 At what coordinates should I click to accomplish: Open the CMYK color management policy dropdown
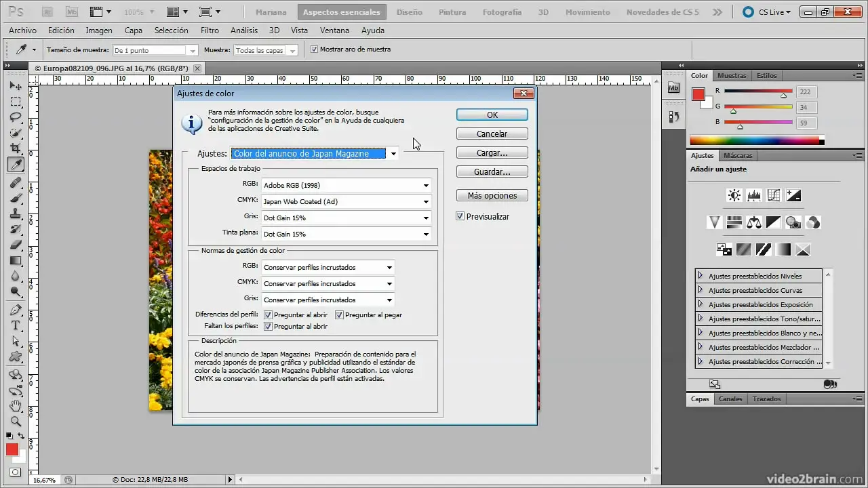pyautogui.click(x=328, y=283)
